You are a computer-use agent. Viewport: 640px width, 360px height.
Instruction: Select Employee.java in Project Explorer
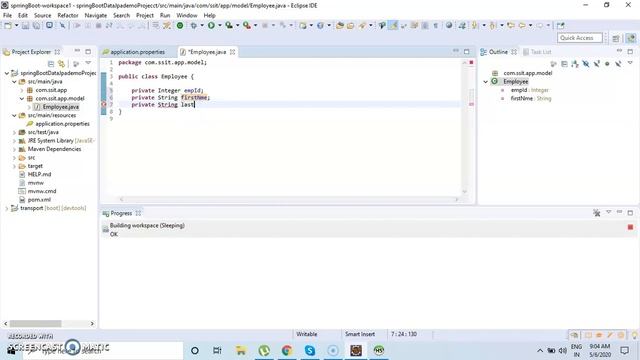(60, 107)
